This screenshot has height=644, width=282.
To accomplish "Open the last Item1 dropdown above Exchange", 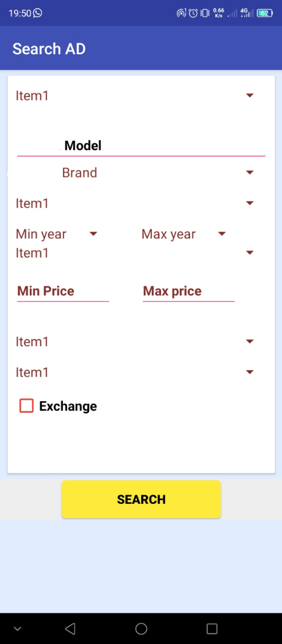I will tap(135, 372).
